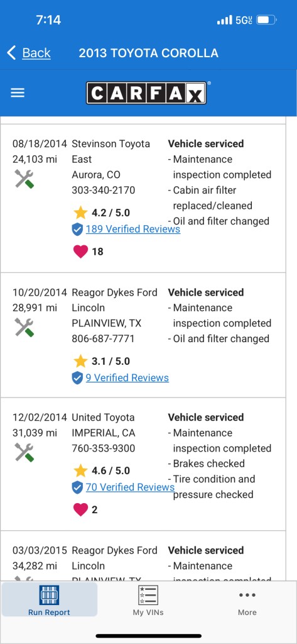The width and height of the screenshot is (297, 644).
Task: Select the Run Report tab
Action: 49,599
